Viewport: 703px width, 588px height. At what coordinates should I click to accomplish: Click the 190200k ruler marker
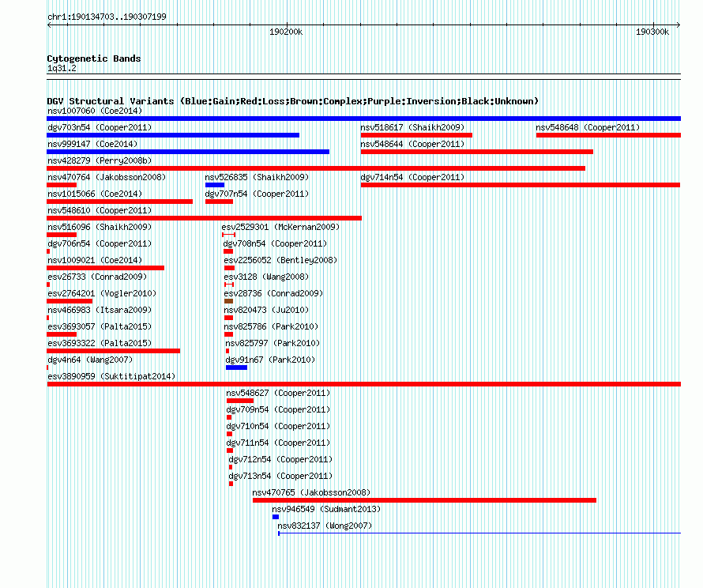tap(286, 32)
